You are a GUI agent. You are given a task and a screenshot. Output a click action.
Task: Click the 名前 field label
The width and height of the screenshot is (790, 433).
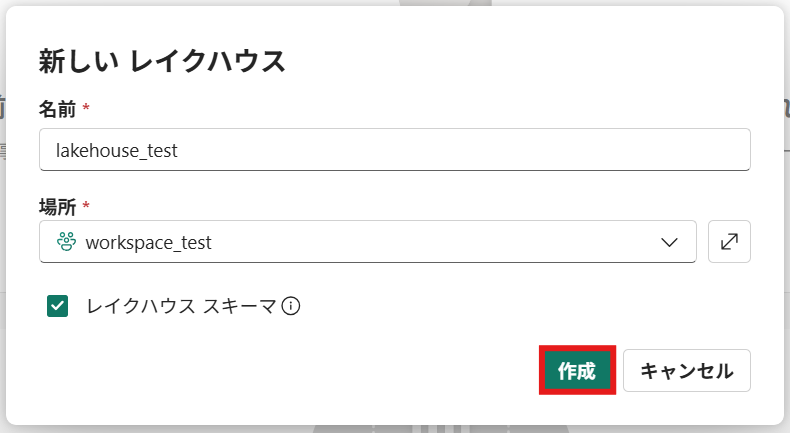pyautogui.click(x=56, y=107)
